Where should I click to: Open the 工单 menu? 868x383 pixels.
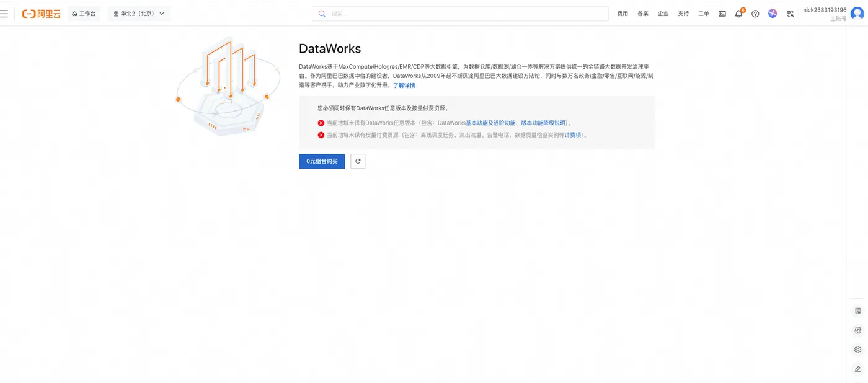coord(704,14)
